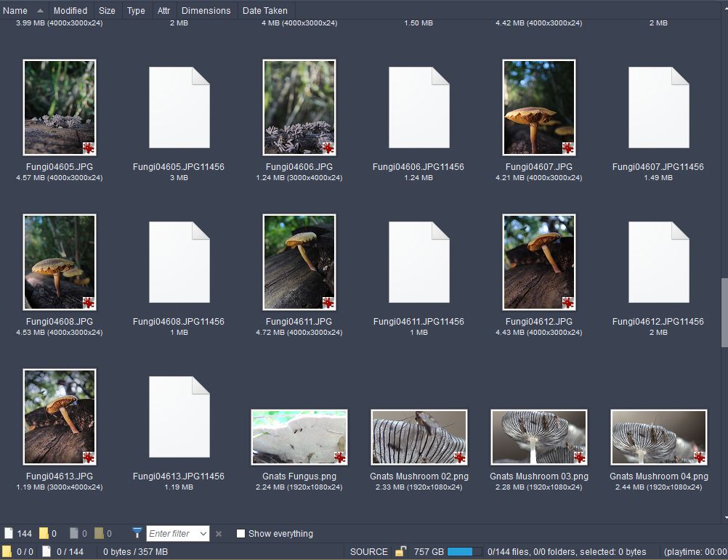
Task: Click the vertical scrollbar thumb
Action: [724, 313]
